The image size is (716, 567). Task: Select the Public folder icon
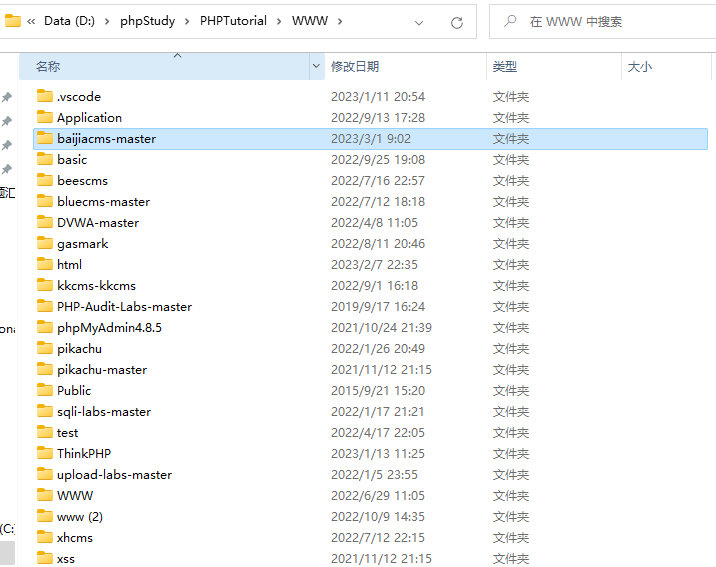tap(45, 390)
